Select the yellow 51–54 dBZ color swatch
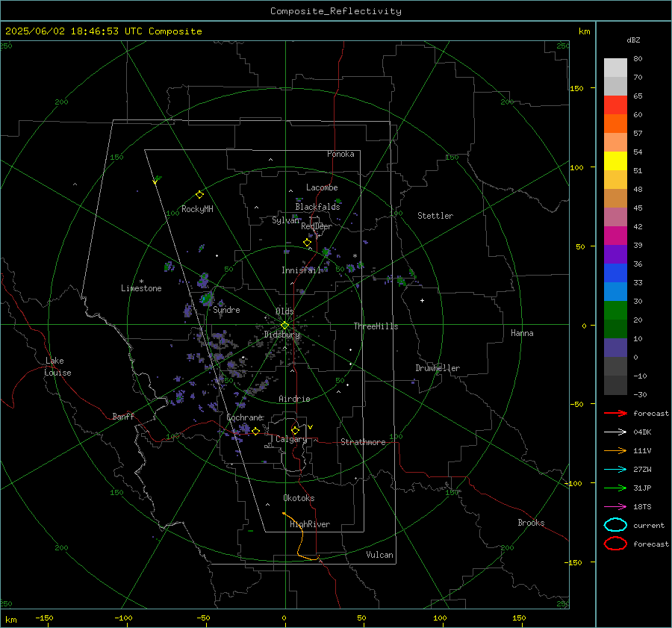Screen dimensions: 672x628 (x=615, y=161)
